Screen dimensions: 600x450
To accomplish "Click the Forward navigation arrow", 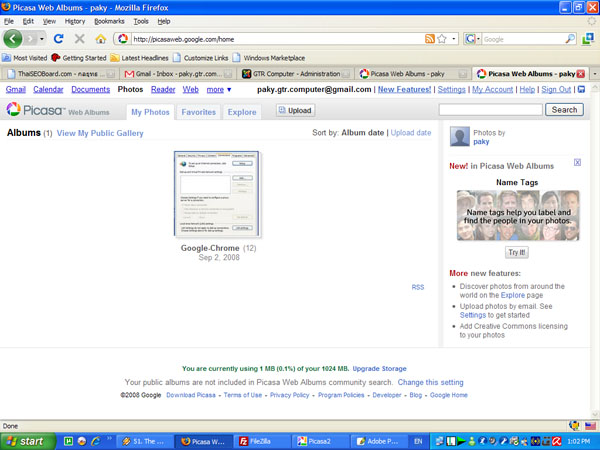I will (x=30, y=39).
